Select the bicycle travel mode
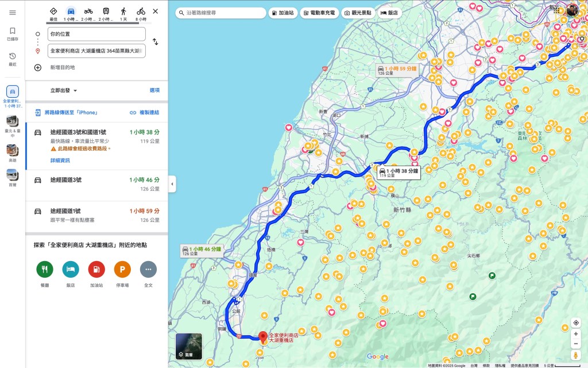Viewport: 588px width, 368px height. tap(141, 11)
